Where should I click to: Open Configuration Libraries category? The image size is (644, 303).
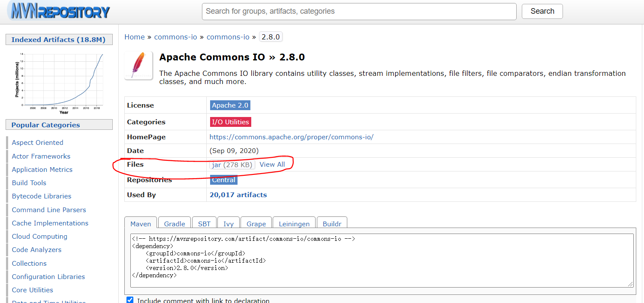coord(48,277)
